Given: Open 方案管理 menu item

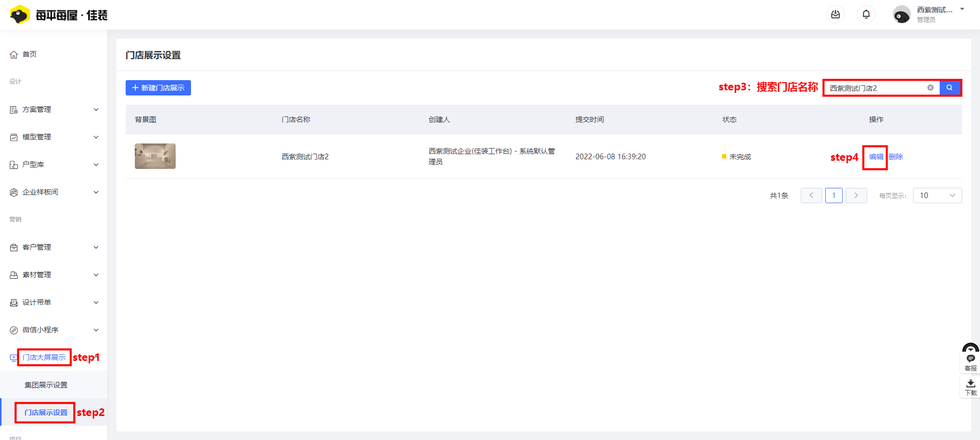Looking at the screenshot, I should pyautogui.click(x=37, y=109).
